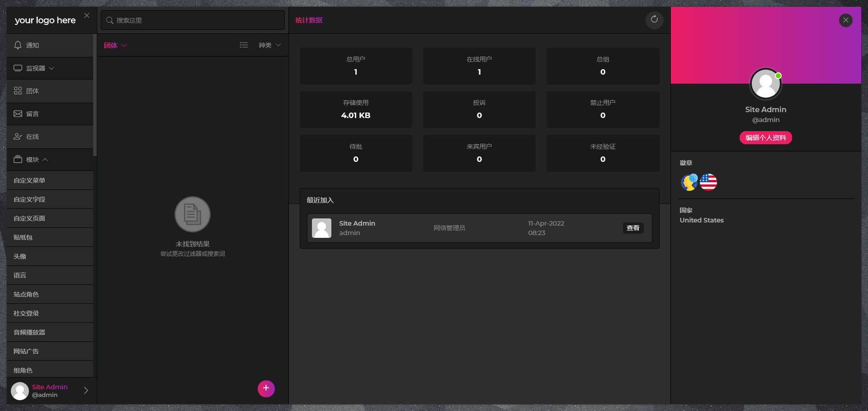Click the language globe badge icon
868x411 pixels.
(689, 182)
